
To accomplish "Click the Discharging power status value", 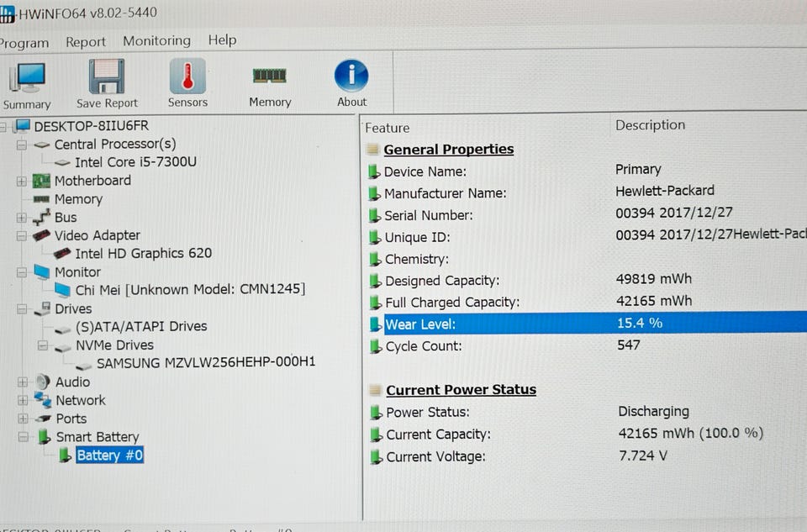I will click(654, 412).
